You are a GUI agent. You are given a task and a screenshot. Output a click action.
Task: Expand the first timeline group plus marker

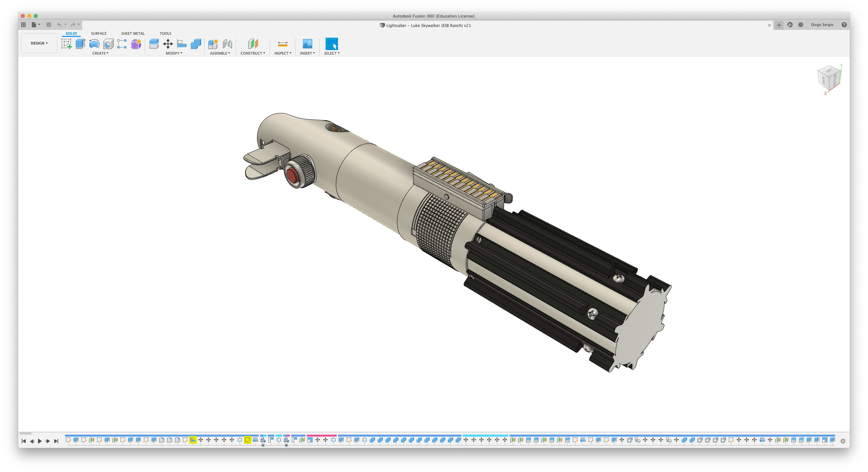pos(263,445)
